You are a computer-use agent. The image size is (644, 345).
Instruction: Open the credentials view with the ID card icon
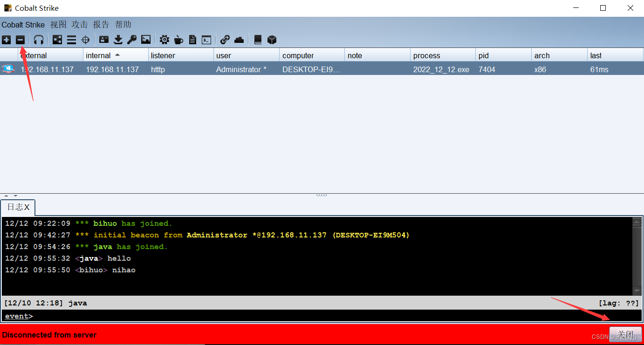(x=104, y=40)
